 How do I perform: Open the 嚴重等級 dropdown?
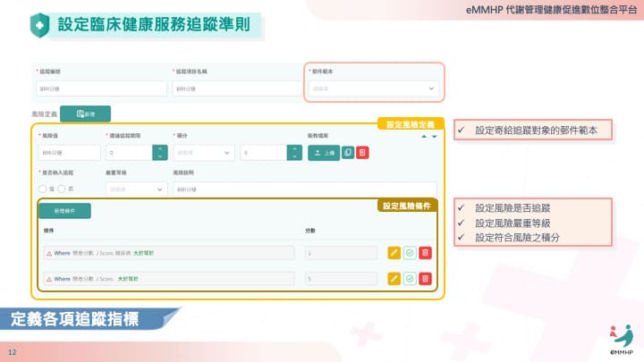[136, 189]
